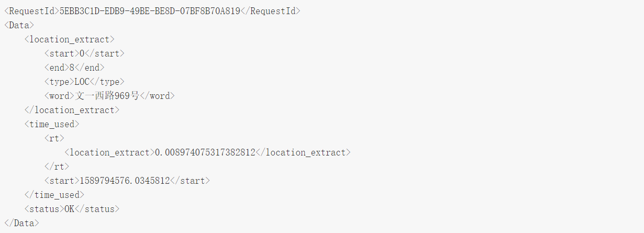
Task: Click the closing time_used tag
Action: [x=54, y=195]
